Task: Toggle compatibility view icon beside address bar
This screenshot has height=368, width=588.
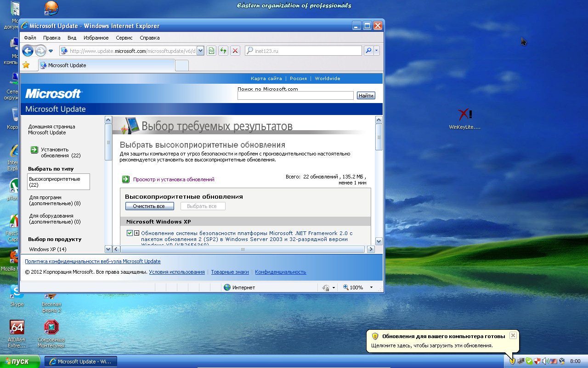Action: click(211, 51)
